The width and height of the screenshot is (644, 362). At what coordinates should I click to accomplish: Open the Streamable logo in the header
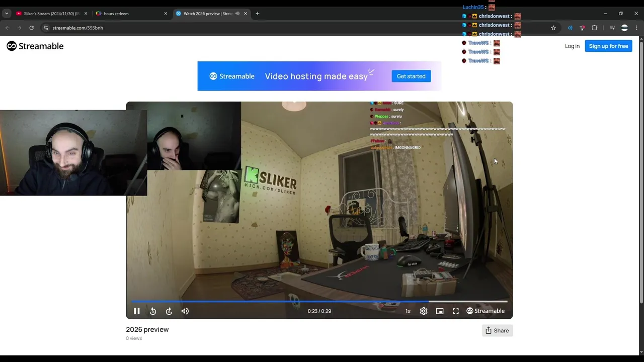[35, 46]
